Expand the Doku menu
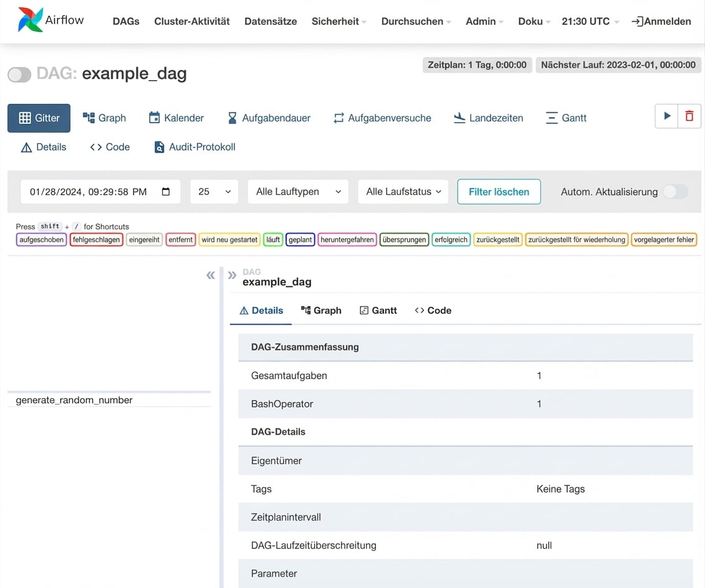Image resolution: width=705 pixels, height=588 pixels. pos(534,21)
